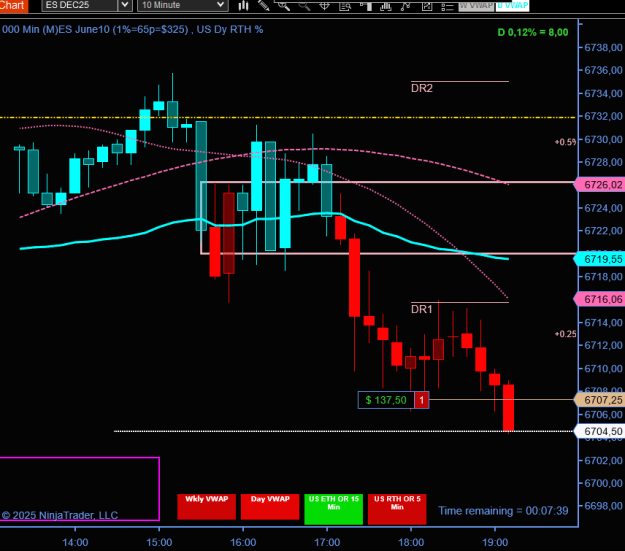Select the cyan 6719,55 price marker
Viewport: 625px width, 551px height.
pos(599,259)
